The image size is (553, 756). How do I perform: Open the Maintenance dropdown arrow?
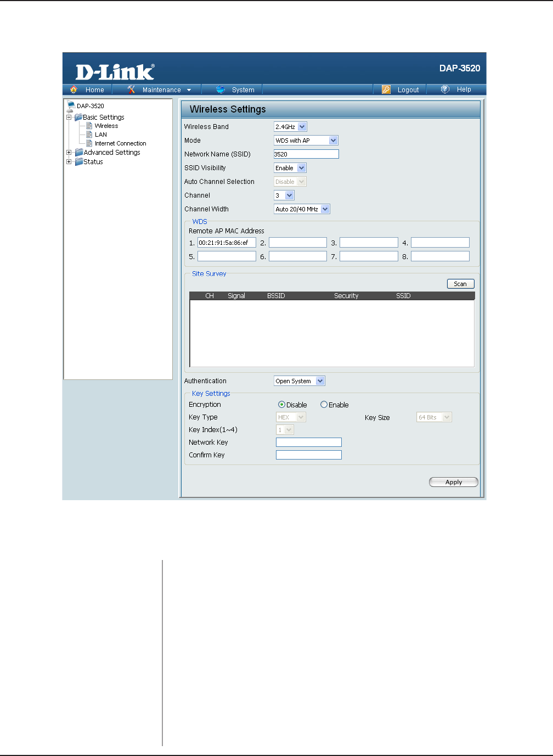[x=189, y=90]
